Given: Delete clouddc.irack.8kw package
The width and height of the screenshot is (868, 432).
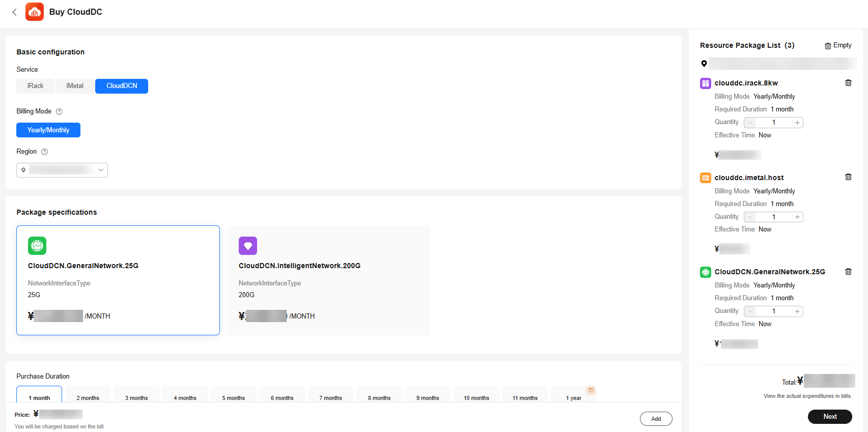Looking at the screenshot, I should click(x=848, y=82).
